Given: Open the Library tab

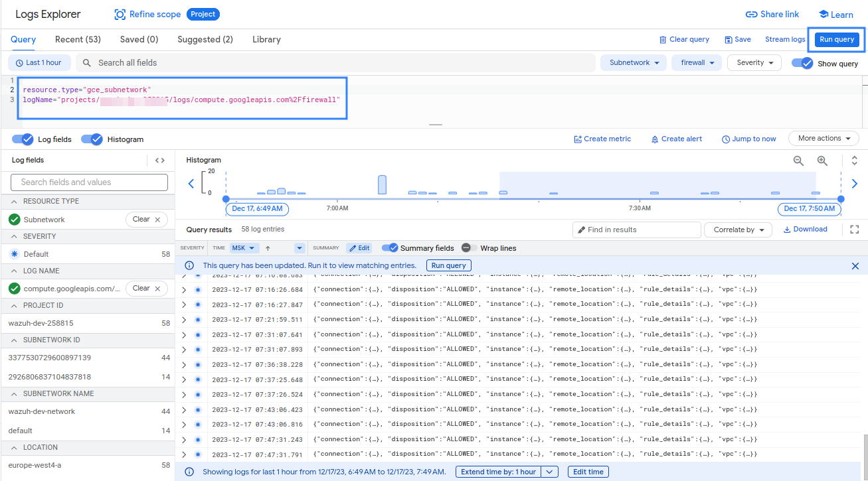Looking at the screenshot, I should click(x=266, y=39).
